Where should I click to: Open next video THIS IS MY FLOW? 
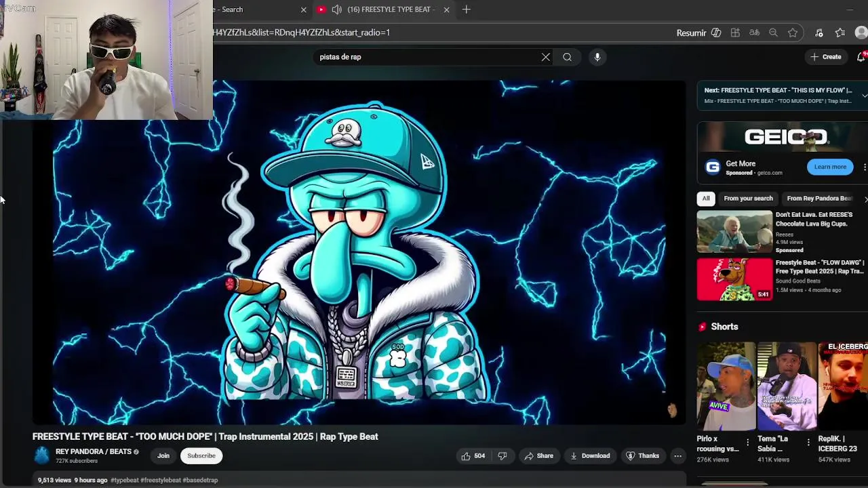(778, 90)
